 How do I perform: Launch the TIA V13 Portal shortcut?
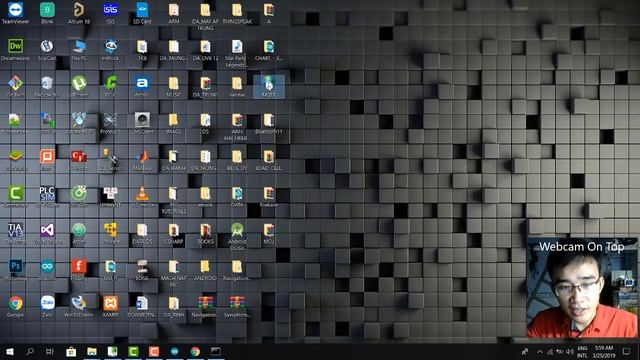[16, 233]
